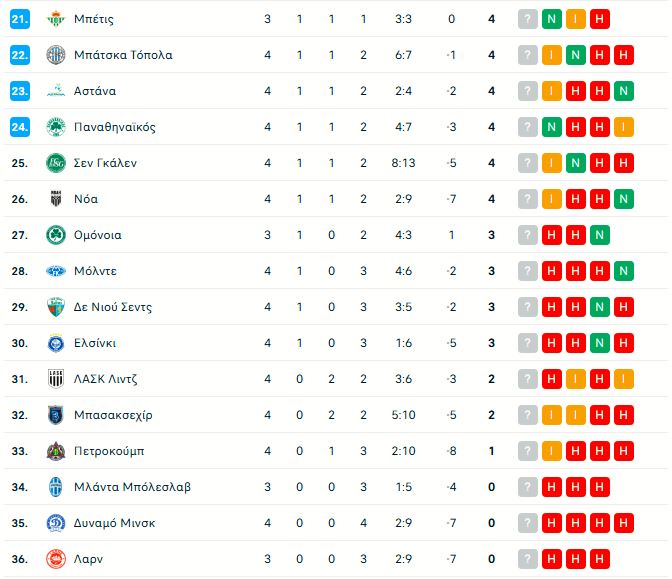Click the Μπέτις team crest icon
The height and width of the screenshot is (579, 672).
(x=56, y=19)
